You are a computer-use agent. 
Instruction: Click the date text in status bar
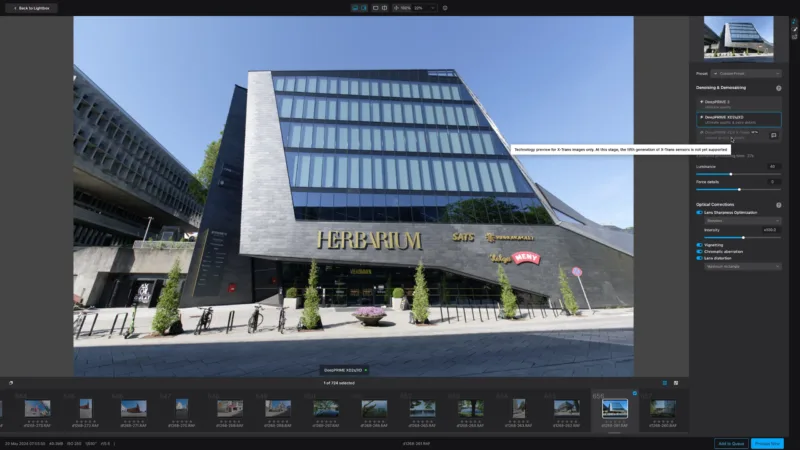25,444
